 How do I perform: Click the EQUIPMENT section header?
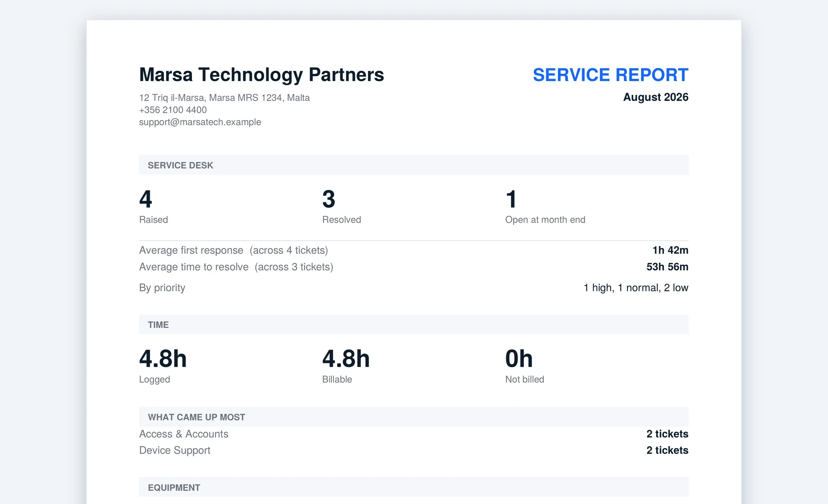(x=414, y=487)
